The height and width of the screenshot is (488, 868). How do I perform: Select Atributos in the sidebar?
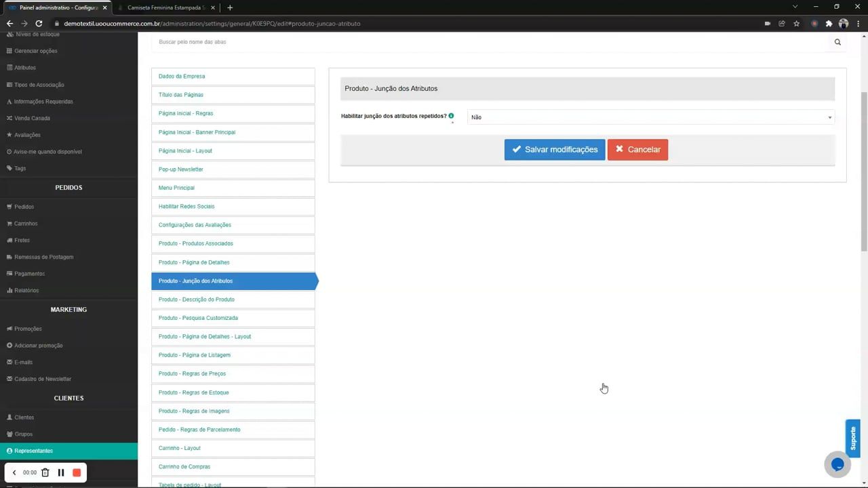(x=25, y=67)
